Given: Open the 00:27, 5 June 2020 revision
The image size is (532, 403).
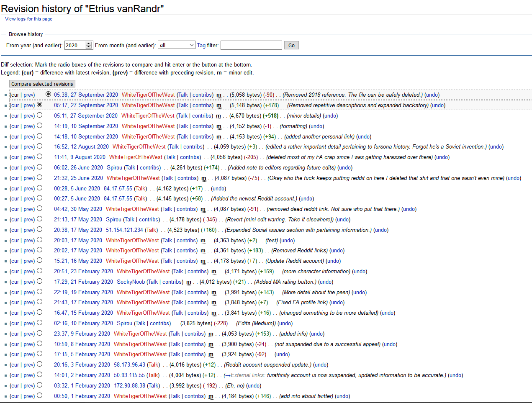Looking at the screenshot, I should (x=77, y=199).
